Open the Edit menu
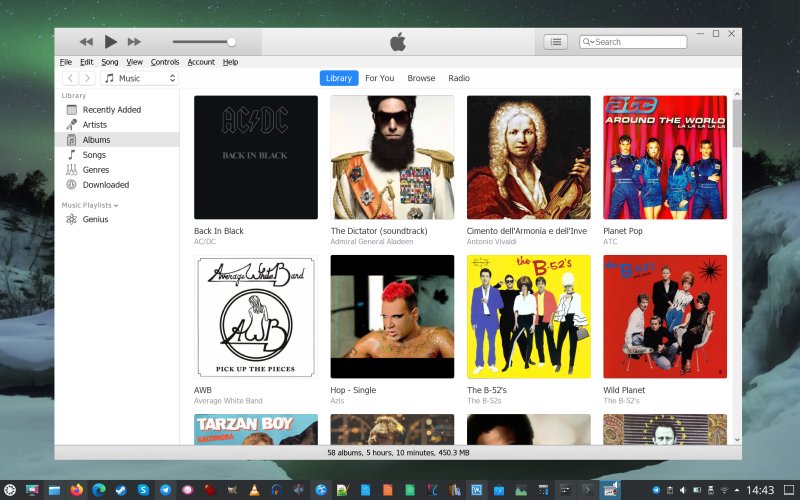 87,62
